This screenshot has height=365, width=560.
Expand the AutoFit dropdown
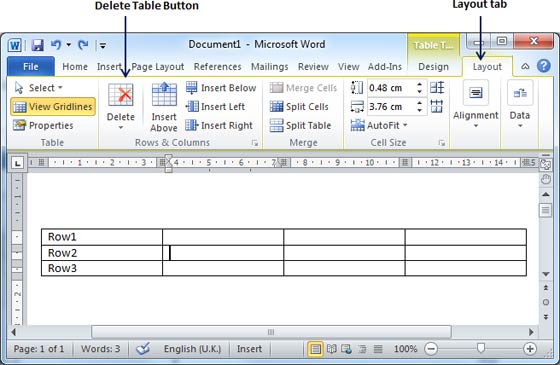(x=405, y=125)
